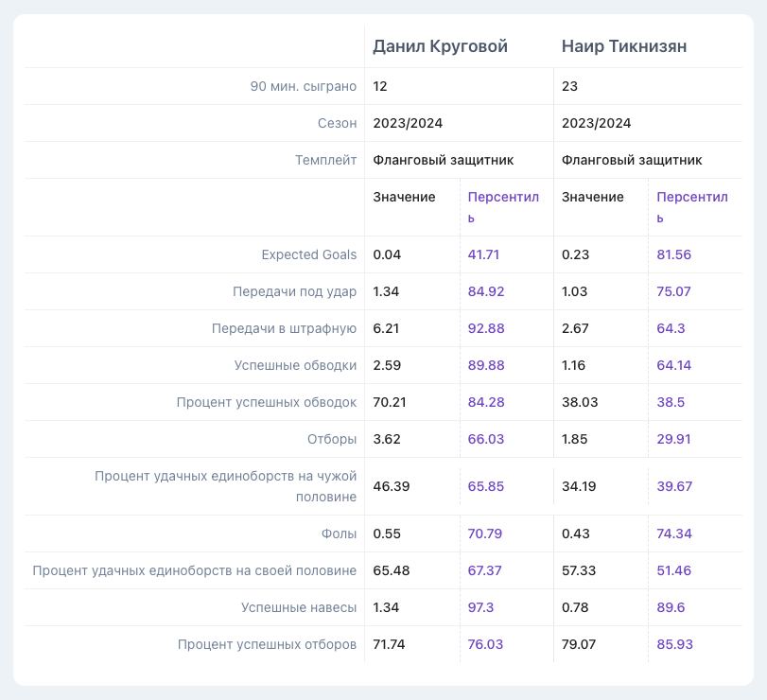Select percentile 64.14 in Успешные обводки
Viewport: 767px width, 700px height.
tap(673, 365)
